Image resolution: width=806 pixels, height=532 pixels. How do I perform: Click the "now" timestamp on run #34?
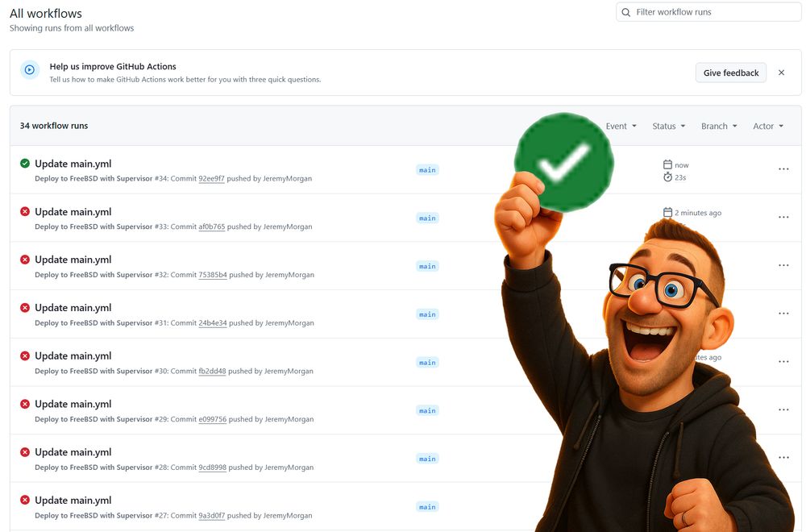(x=682, y=165)
